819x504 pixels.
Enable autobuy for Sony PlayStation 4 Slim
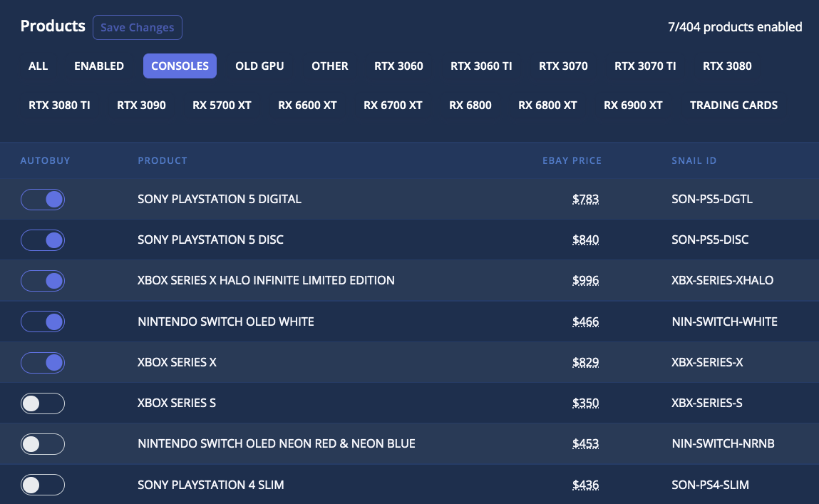43,485
